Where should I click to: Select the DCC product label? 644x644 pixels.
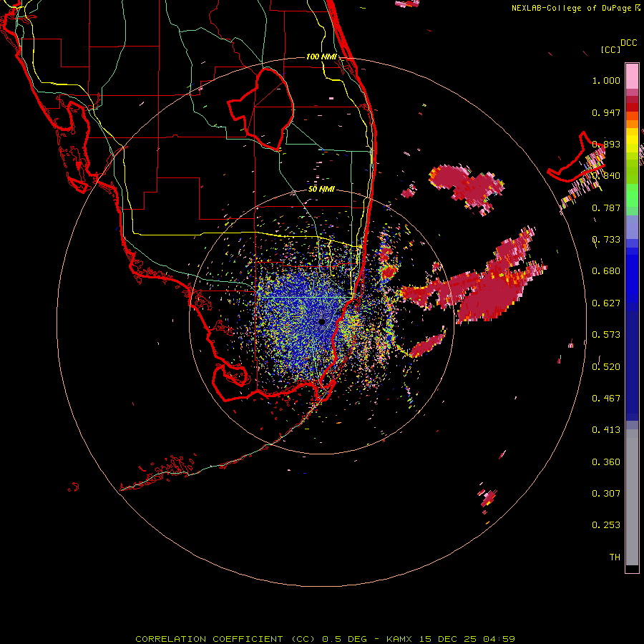click(x=628, y=43)
